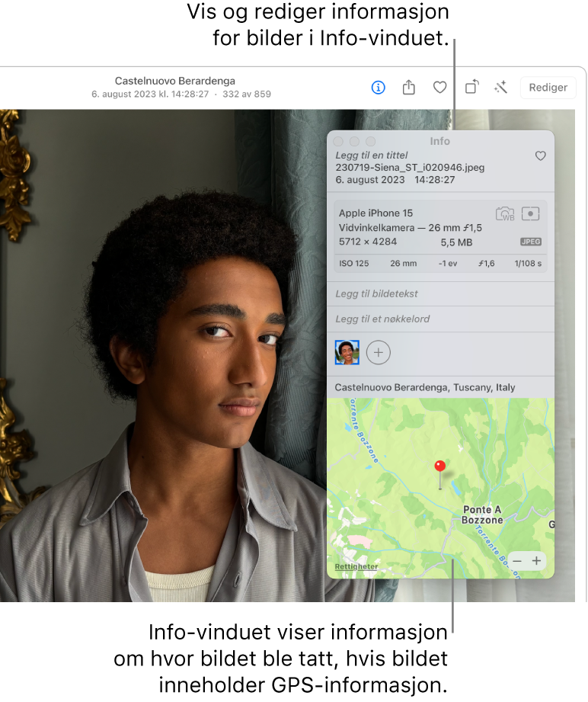Click the 'Legg til bildetekst' caption field
The image size is (588, 702).
click(x=440, y=293)
